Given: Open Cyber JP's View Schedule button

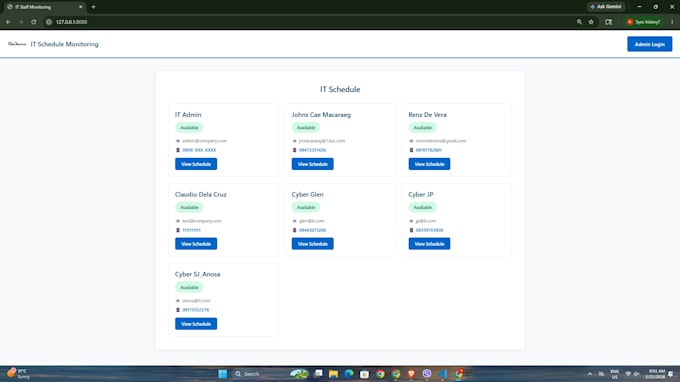Looking at the screenshot, I should [429, 244].
